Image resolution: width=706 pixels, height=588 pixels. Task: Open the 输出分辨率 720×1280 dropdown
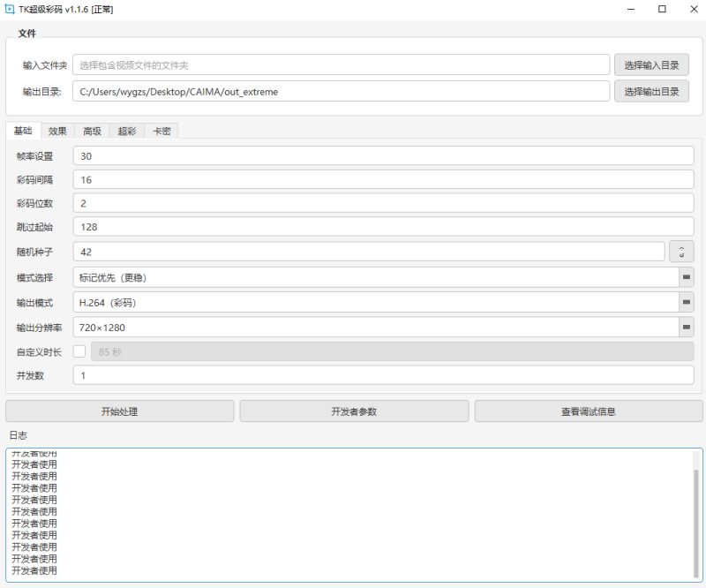[x=686, y=328]
